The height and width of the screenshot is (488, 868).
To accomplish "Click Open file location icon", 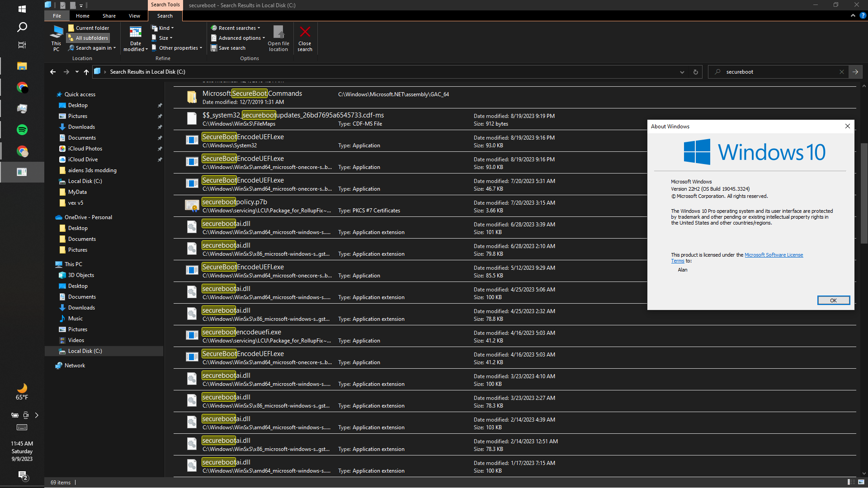I will [278, 38].
